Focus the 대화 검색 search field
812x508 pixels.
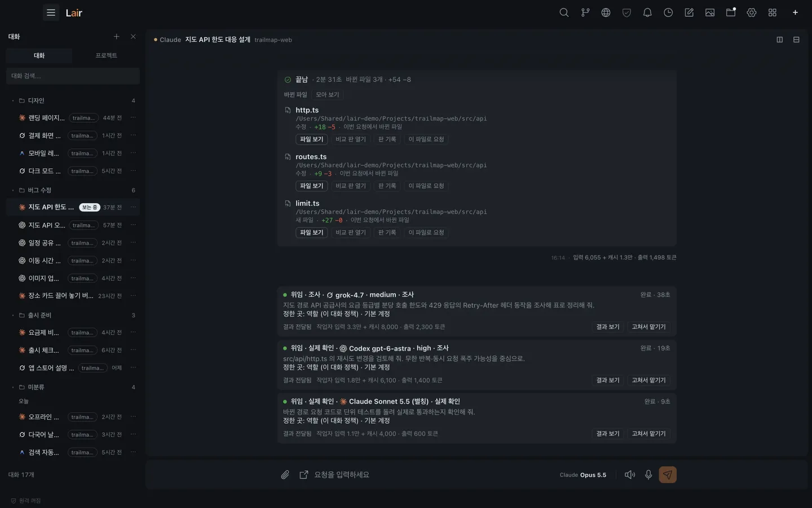pyautogui.click(x=73, y=76)
